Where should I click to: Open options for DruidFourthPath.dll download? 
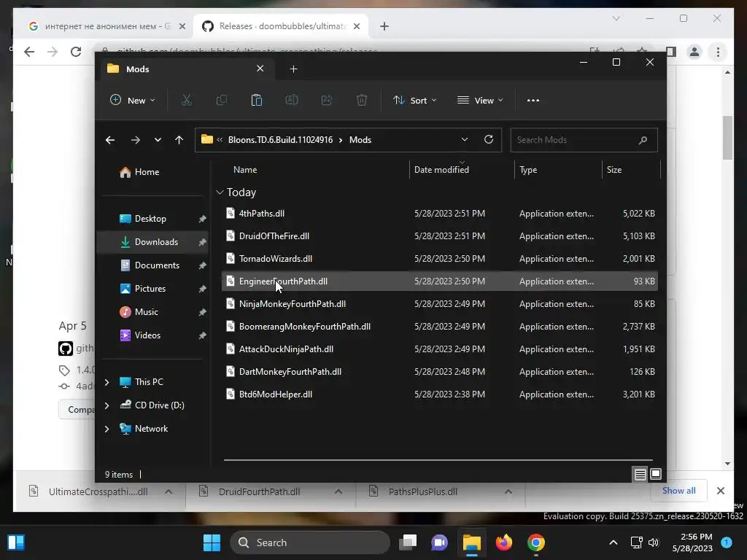[x=338, y=491]
